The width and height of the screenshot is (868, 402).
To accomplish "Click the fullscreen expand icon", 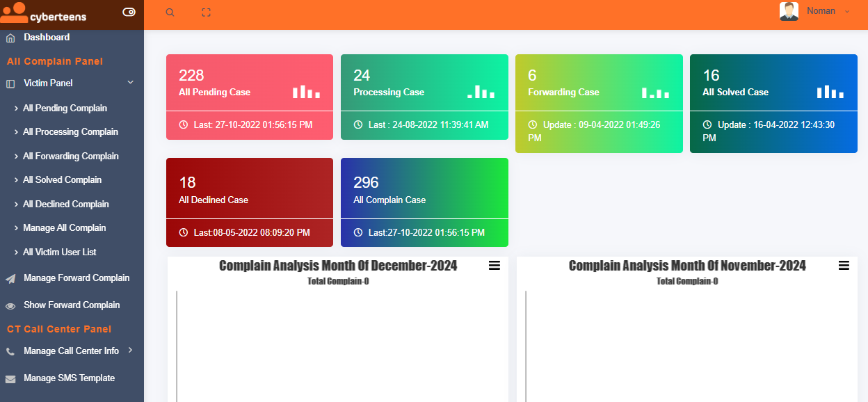I will pos(206,13).
